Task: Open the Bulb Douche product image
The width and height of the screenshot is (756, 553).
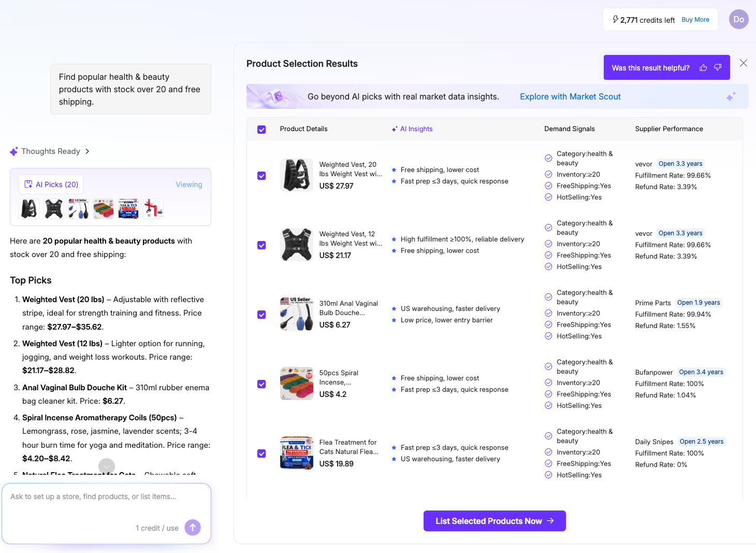Action: pyautogui.click(x=297, y=314)
